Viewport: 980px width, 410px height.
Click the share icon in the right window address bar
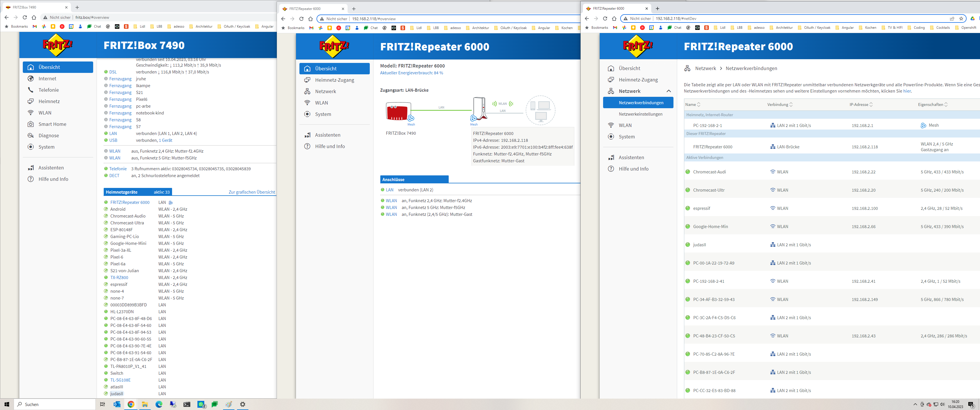(952, 19)
